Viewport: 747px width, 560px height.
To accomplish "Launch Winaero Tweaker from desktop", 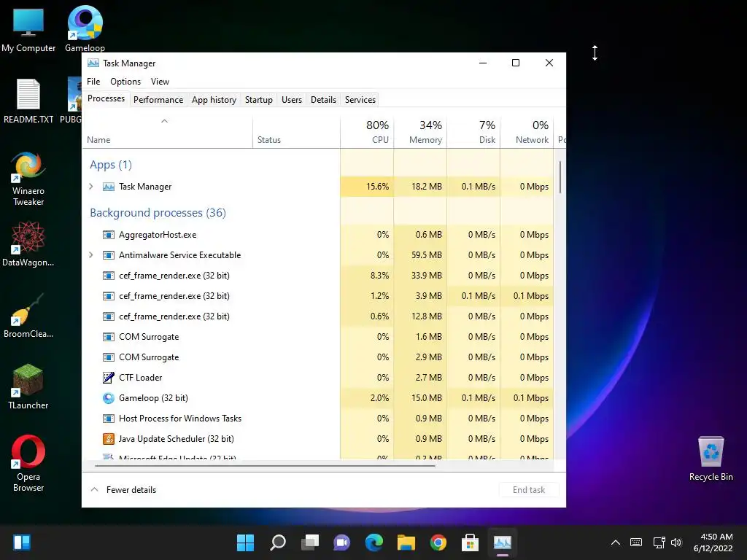I will tap(28, 178).
